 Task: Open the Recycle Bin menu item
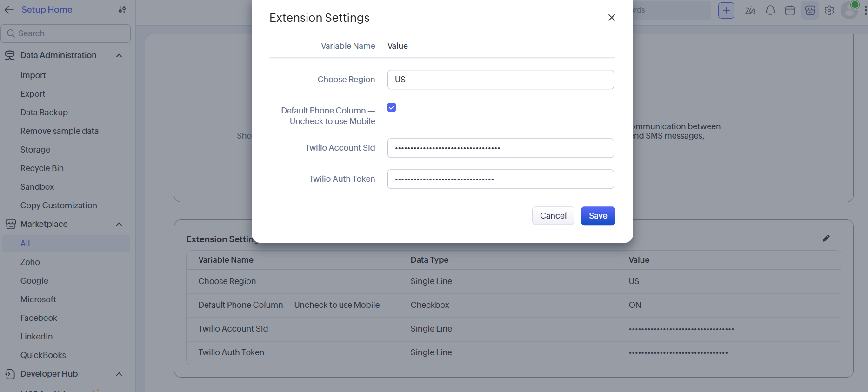[x=42, y=168]
